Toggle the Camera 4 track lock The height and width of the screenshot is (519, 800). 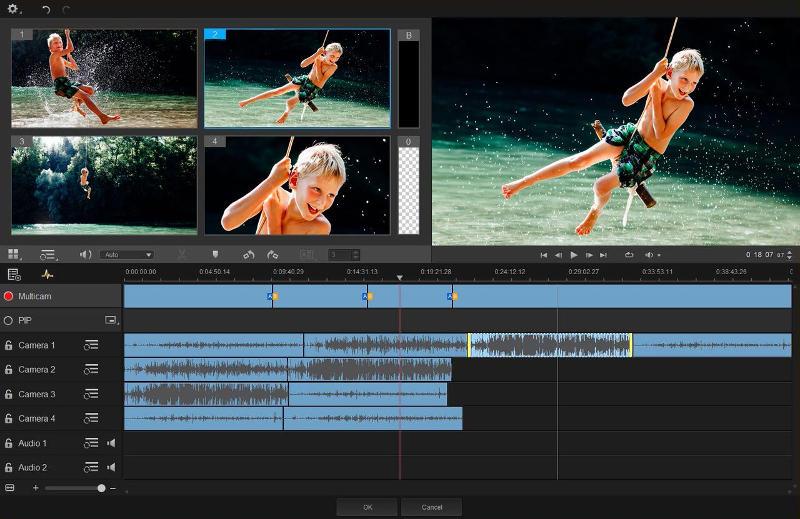point(9,418)
